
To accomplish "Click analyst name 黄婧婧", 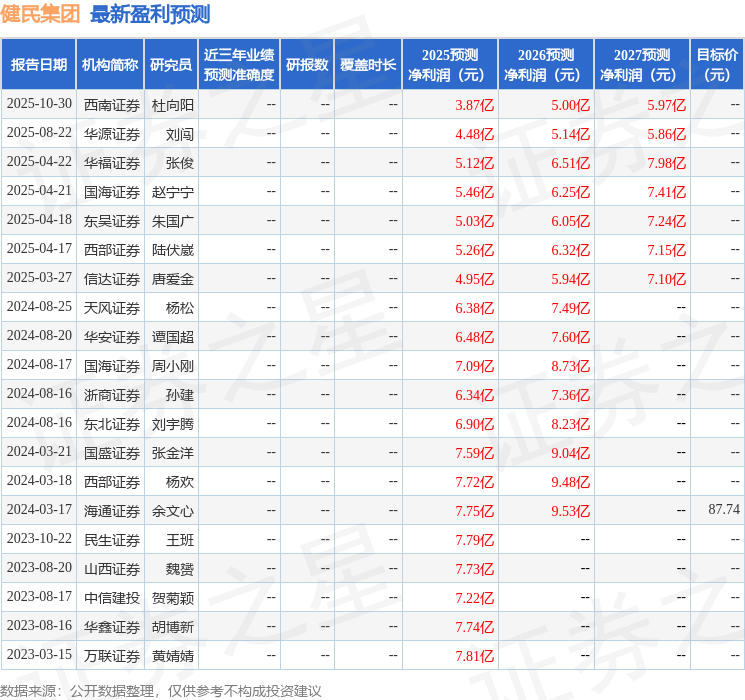I will [x=172, y=656].
